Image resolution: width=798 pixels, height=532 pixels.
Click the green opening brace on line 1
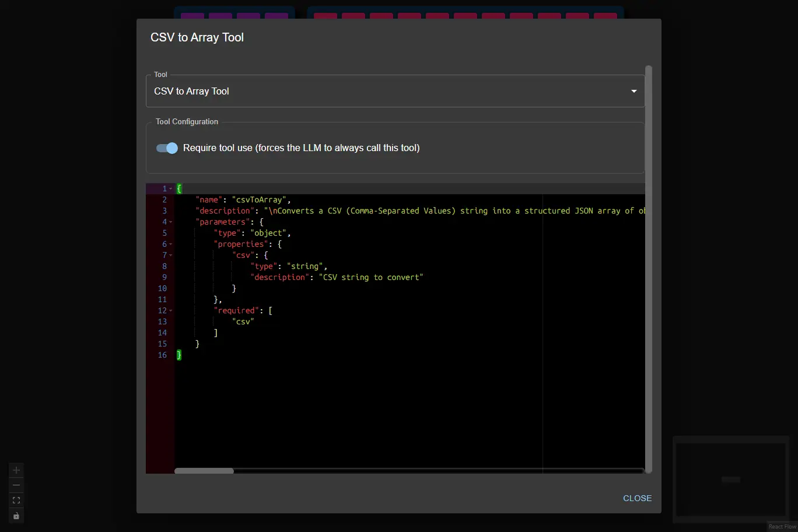(179, 188)
